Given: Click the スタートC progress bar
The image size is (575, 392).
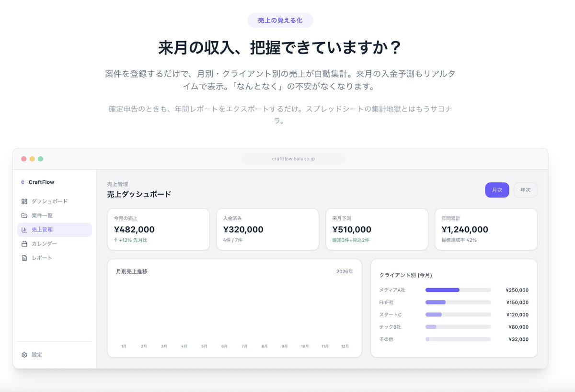Looking at the screenshot, I should (x=458, y=314).
